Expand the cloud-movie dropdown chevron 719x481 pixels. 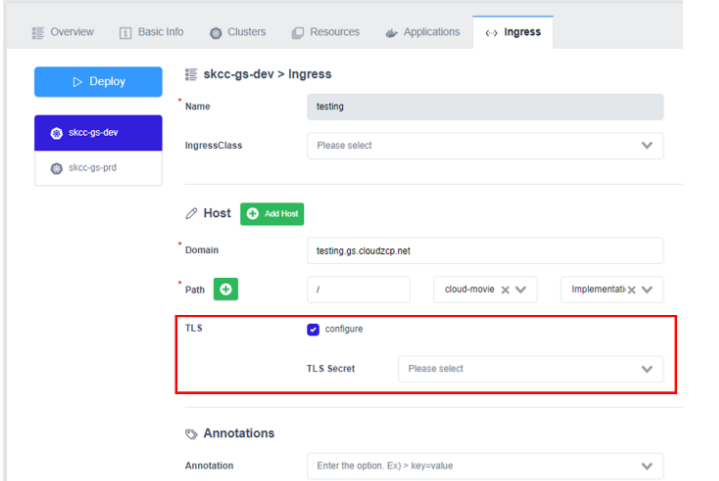[520, 290]
